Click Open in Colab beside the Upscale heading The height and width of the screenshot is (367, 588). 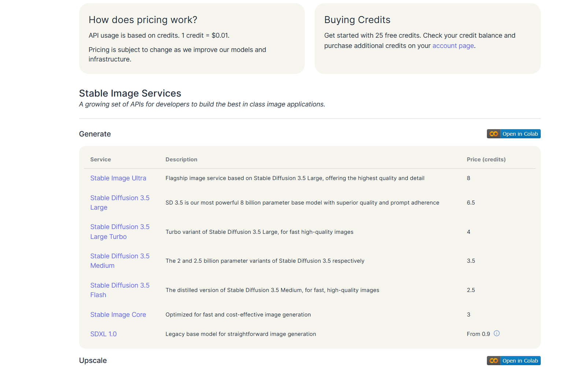click(514, 361)
